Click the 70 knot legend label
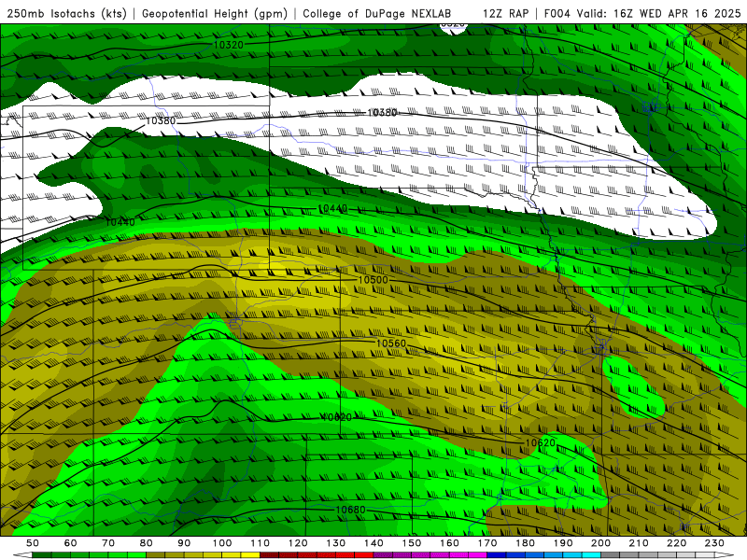747x560 pixels. click(108, 543)
